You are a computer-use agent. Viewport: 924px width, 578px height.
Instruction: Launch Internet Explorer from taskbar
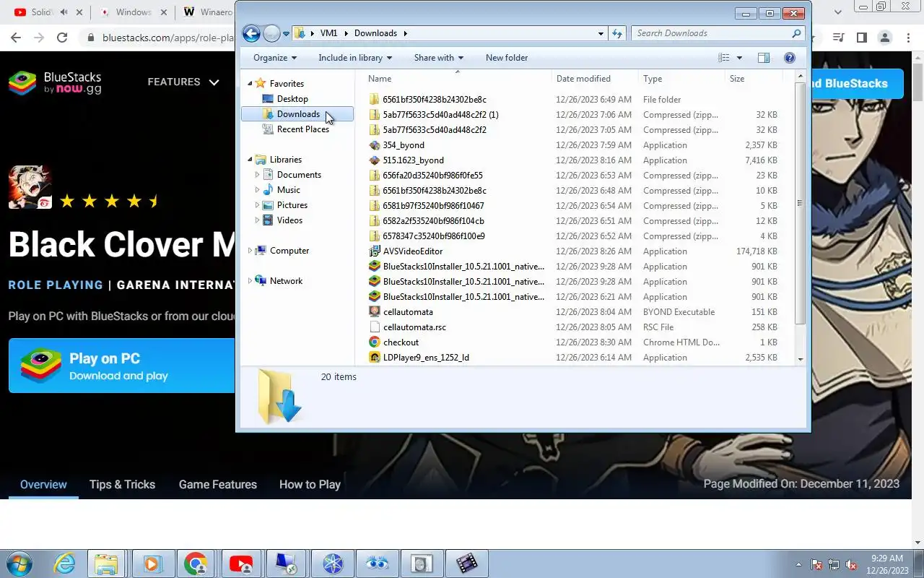click(x=65, y=564)
